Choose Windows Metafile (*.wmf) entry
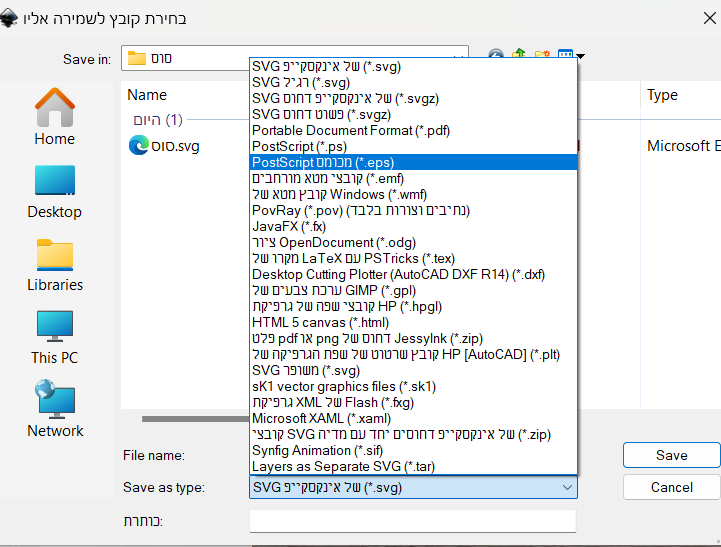The width and height of the screenshot is (721, 547). click(413, 194)
